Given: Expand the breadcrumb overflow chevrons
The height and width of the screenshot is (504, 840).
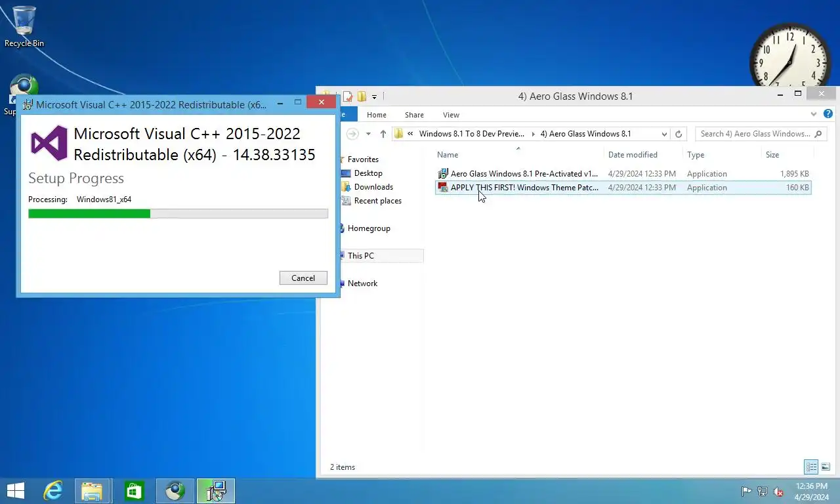Looking at the screenshot, I should click(x=410, y=134).
